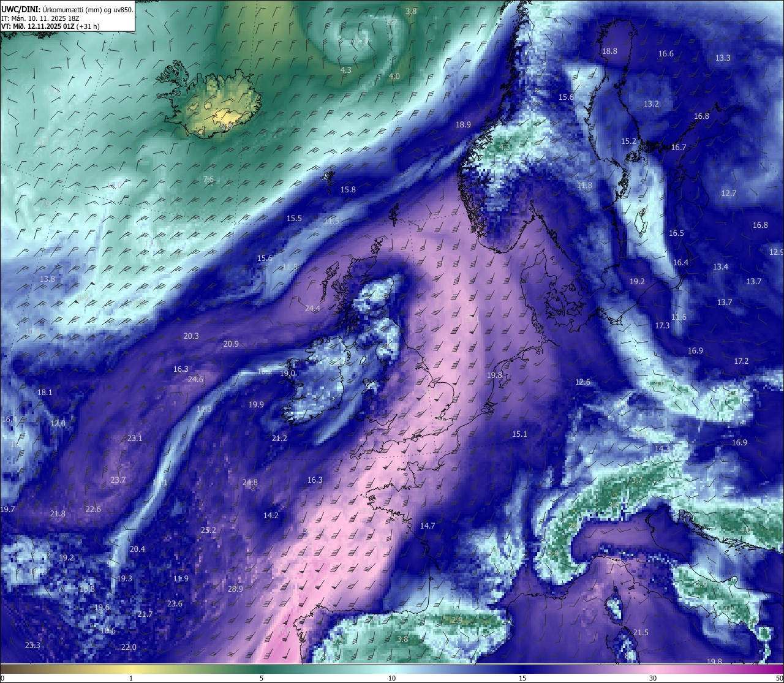Click the value label 23.7 in the Atlantic

click(x=118, y=480)
